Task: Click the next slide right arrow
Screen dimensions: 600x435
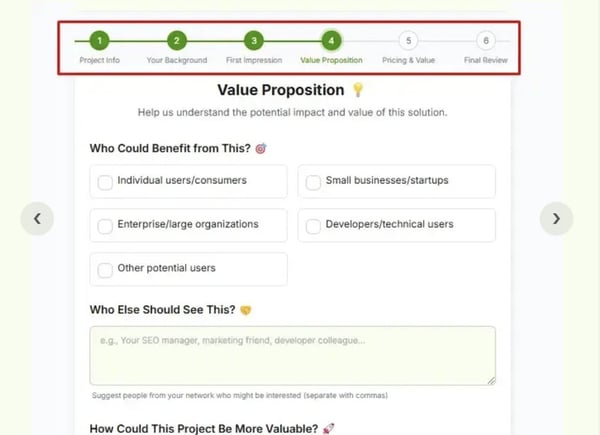Action: (x=556, y=218)
